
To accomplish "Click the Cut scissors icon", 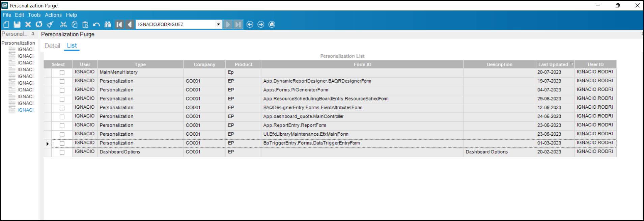I will point(63,24).
